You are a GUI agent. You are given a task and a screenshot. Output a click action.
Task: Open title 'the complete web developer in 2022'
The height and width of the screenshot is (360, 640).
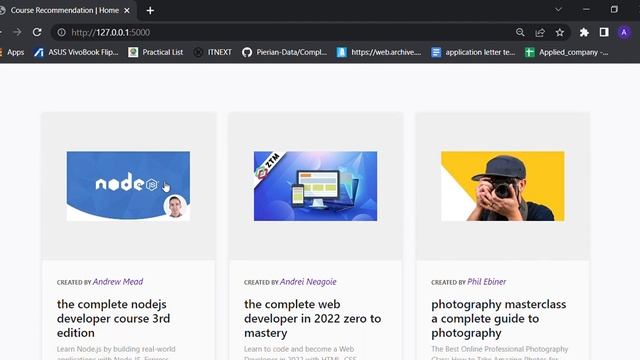click(313, 318)
